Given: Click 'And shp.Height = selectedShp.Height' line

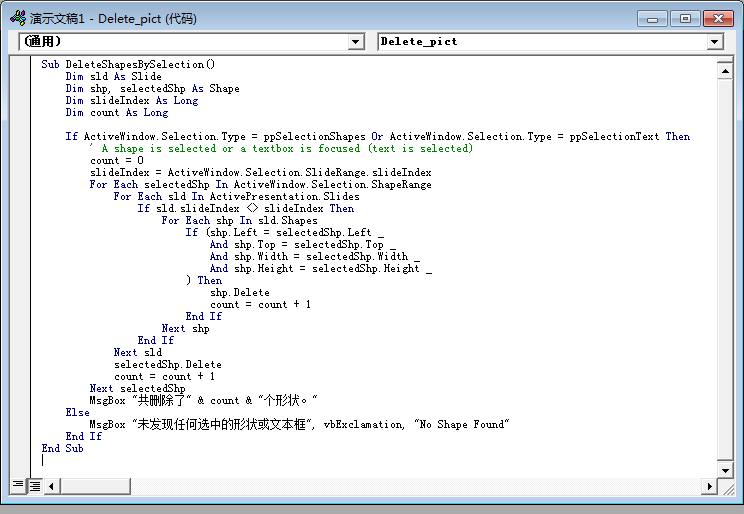Looking at the screenshot, I should 321,269.
